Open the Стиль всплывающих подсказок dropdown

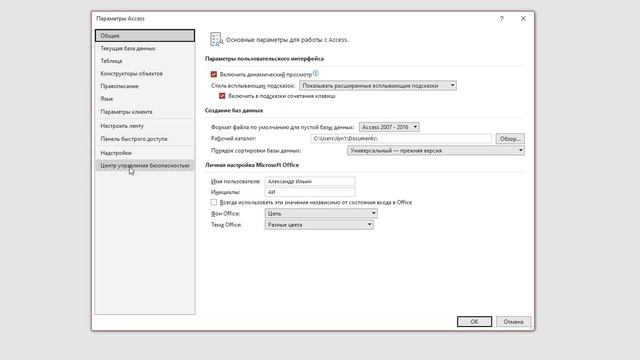coord(378,86)
